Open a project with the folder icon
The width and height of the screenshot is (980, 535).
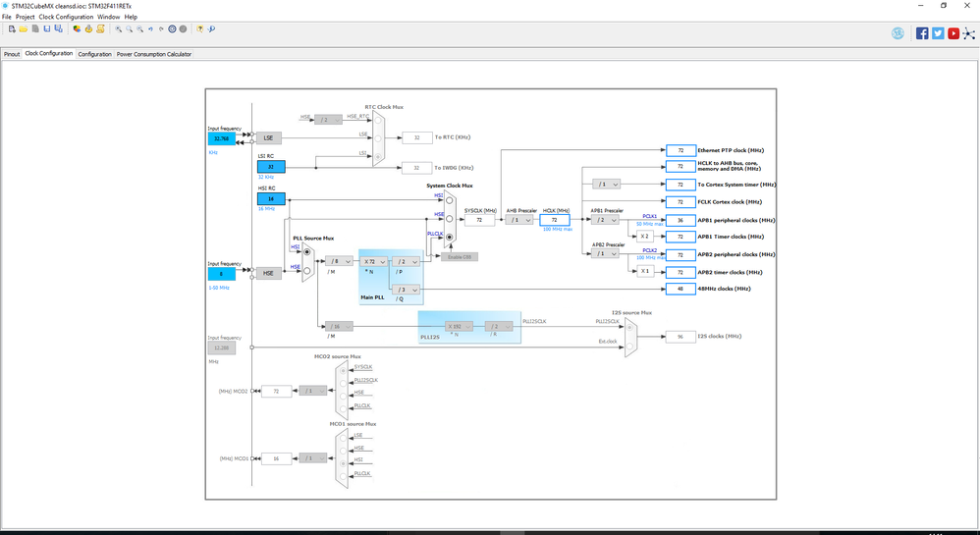coord(24,28)
